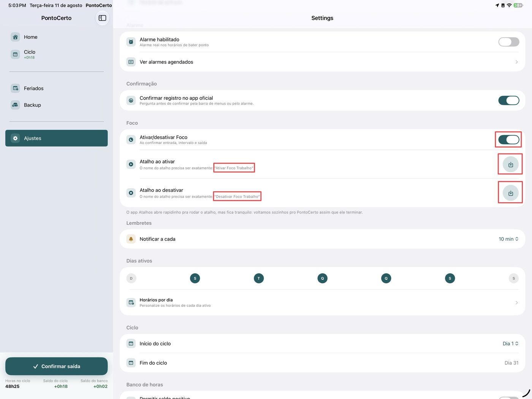The height and width of the screenshot is (399, 532).
Task: Go to Home in sidebar
Action: [x=56, y=37]
